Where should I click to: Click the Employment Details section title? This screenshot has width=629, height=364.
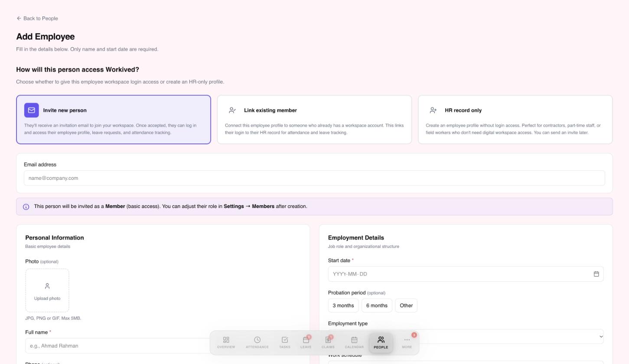[x=356, y=238]
